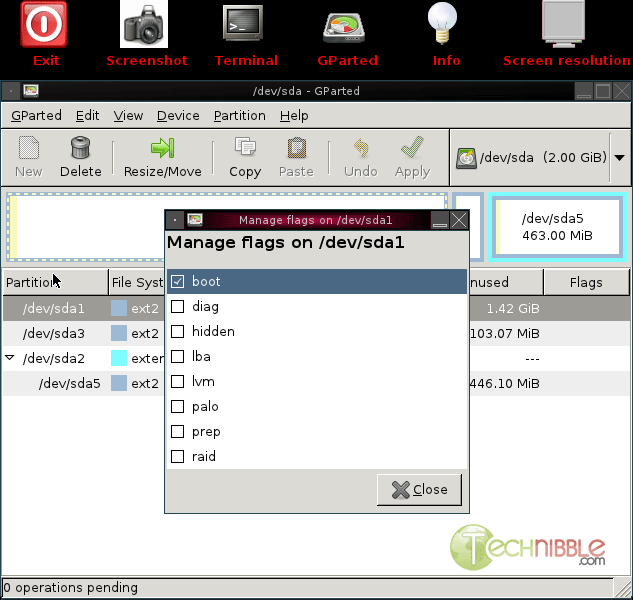Click the Delete trash can tool

[x=80, y=157]
